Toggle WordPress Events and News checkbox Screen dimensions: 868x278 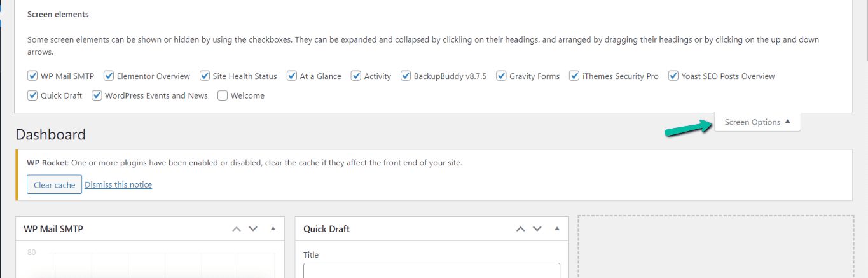pos(97,96)
